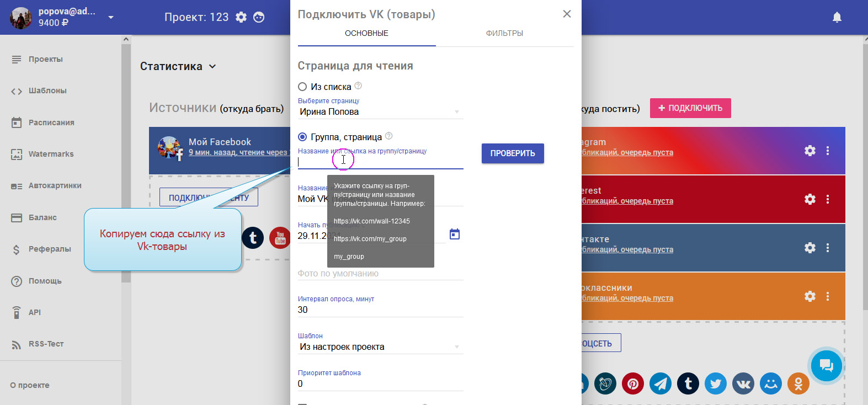Click the Twitter icon in the bottom row
The height and width of the screenshot is (405, 868).
click(x=716, y=383)
